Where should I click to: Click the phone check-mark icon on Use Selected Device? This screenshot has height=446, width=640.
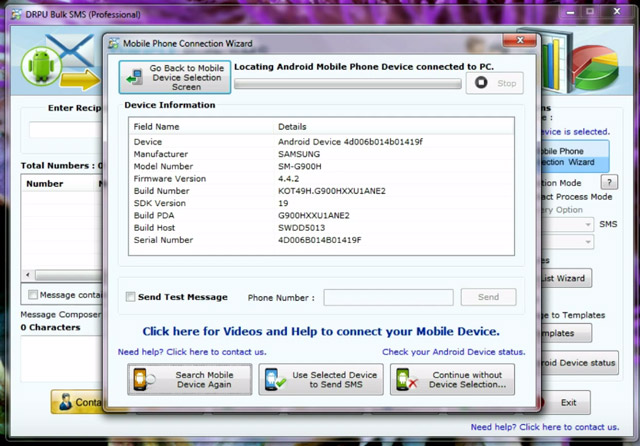point(275,380)
